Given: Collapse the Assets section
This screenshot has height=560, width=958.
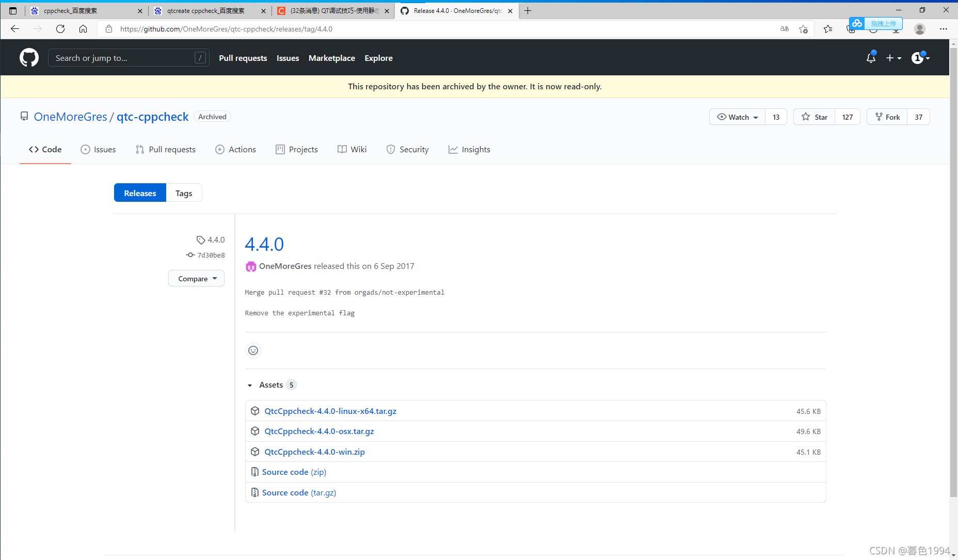Looking at the screenshot, I should point(271,385).
